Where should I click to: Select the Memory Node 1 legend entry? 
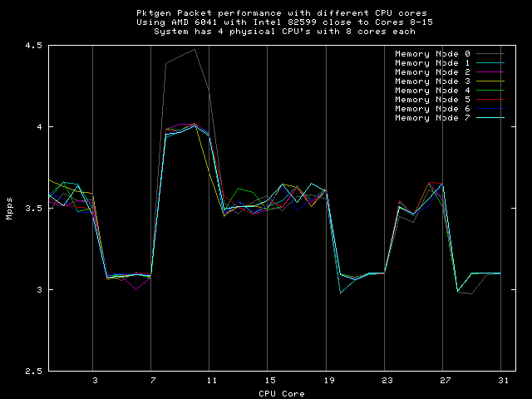(431, 63)
